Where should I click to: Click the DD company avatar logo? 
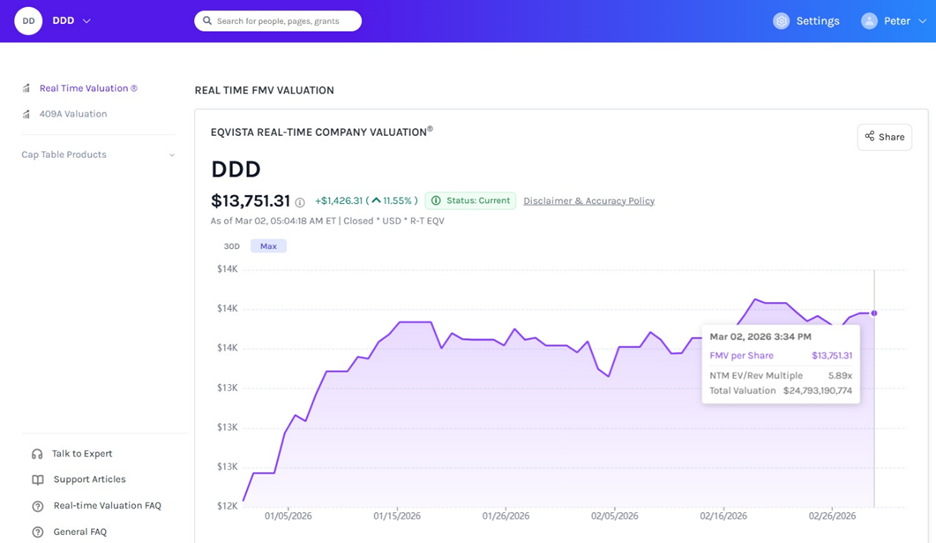[x=28, y=21]
